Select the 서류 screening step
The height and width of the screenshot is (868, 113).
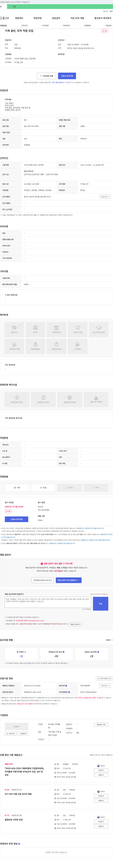(x=17, y=488)
